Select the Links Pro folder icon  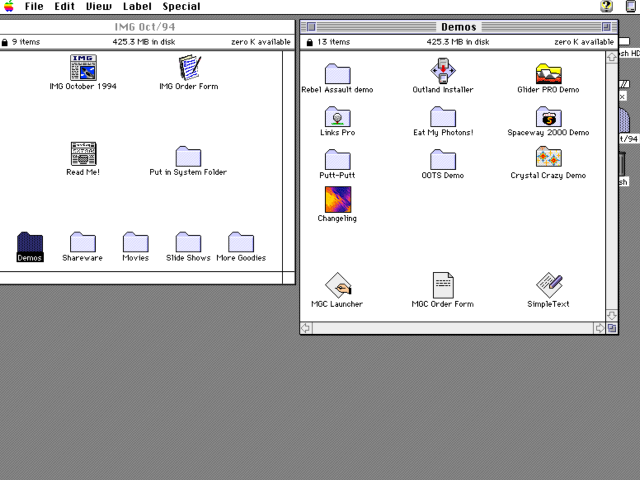[338, 117]
